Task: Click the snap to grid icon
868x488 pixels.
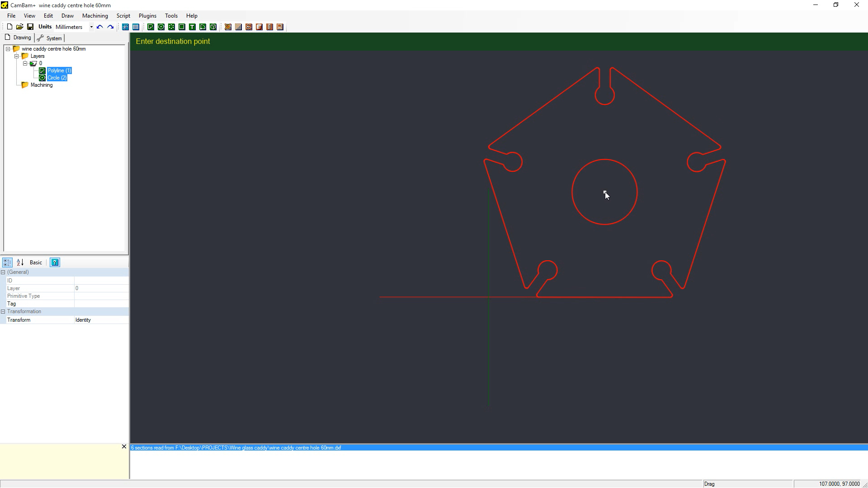Action: [136, 27]
